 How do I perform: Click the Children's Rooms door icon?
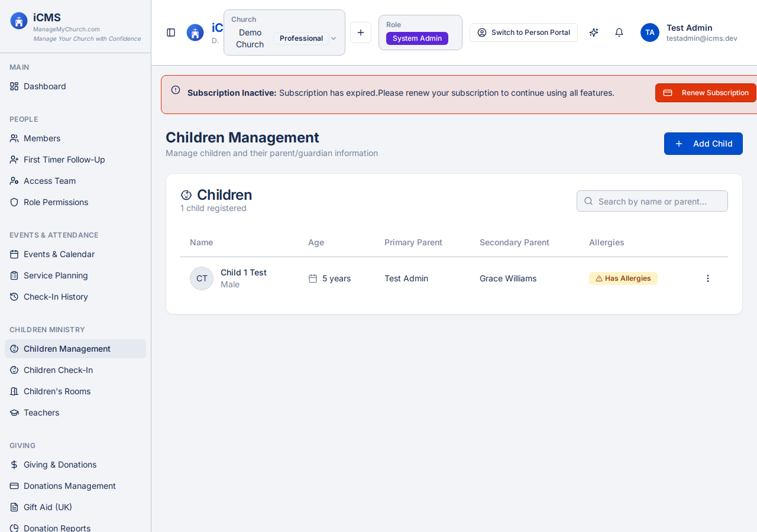click(x=14, y=391)
